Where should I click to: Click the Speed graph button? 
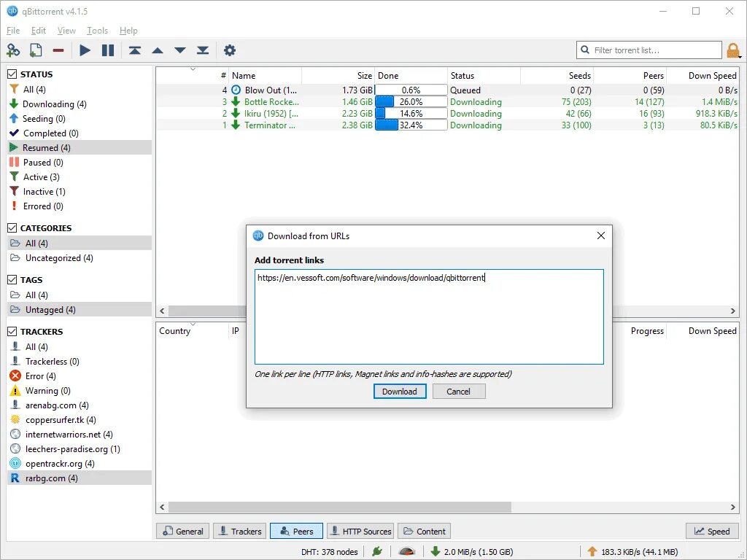point(712,531)
